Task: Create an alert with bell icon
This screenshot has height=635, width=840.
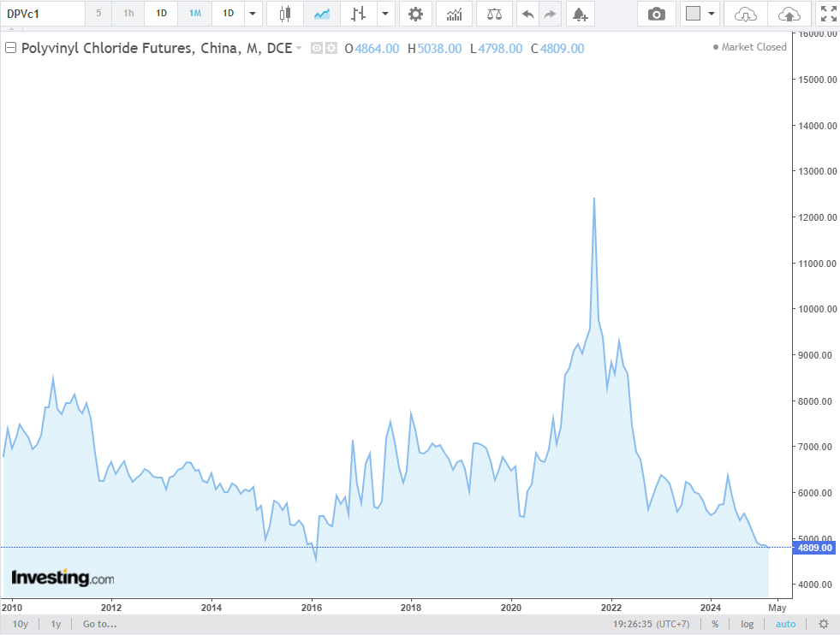Action: pyautogui.click(x=580, y=14)
